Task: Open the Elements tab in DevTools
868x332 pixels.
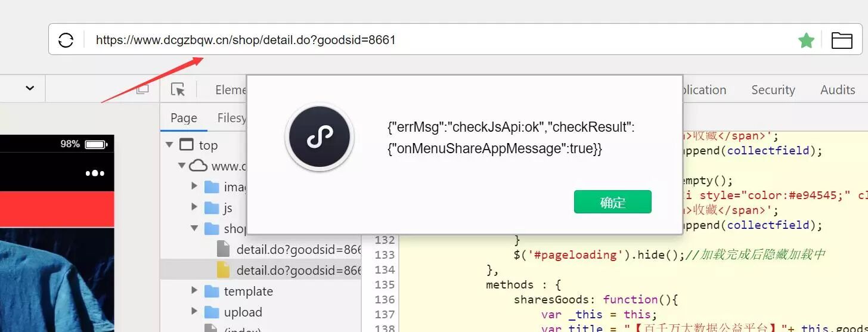Action: tap(231, 89)
